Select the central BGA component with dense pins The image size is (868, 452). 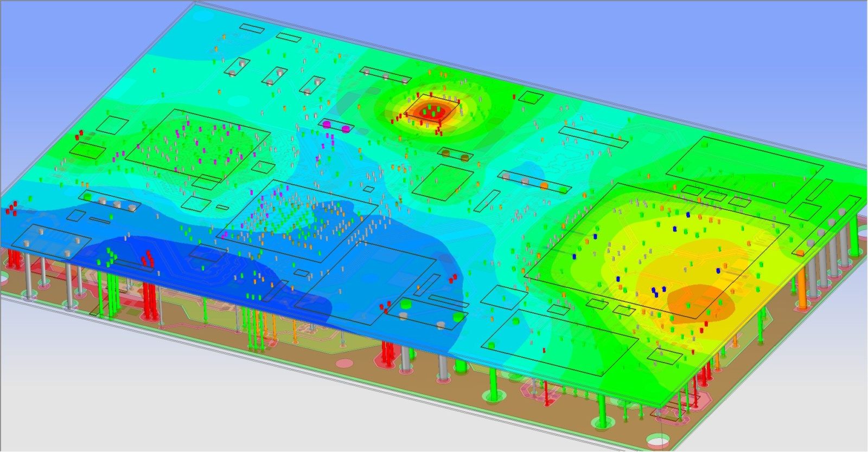(x=296, y=219)
